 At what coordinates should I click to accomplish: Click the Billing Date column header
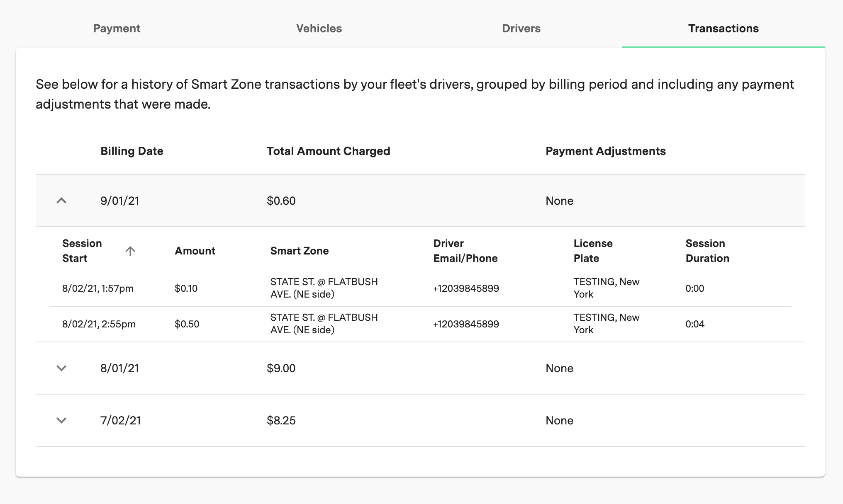(x=132, y=151)
